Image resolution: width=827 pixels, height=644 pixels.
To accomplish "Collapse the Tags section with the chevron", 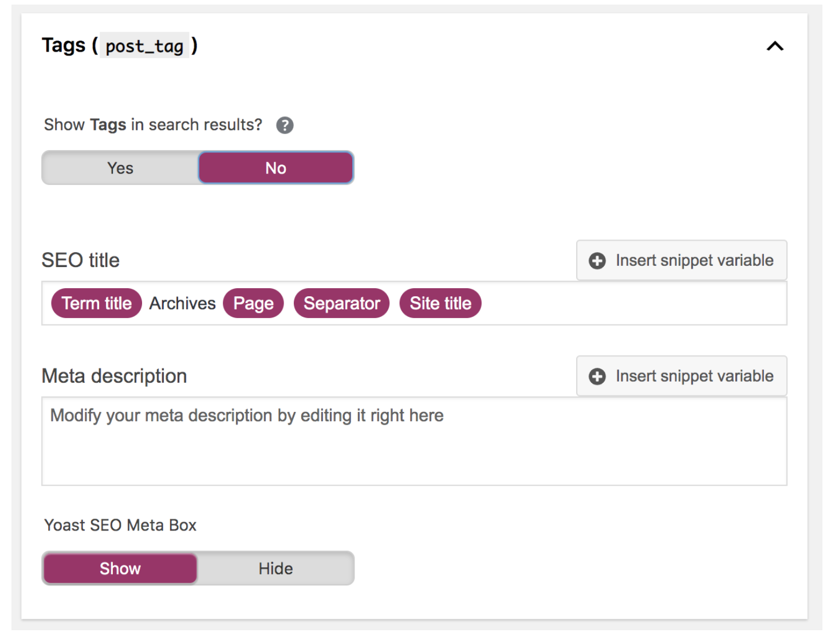I will point(774,46).
